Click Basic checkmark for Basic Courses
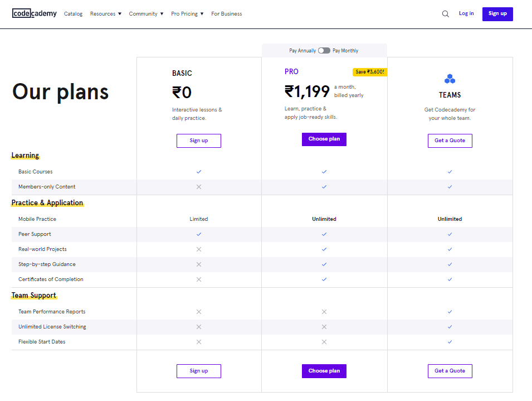 [199, 172]
